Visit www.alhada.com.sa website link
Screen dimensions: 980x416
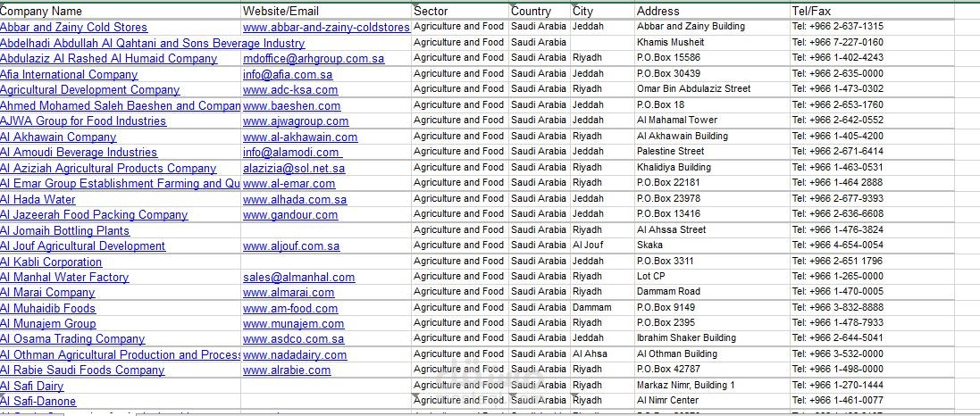coord(295,200)
